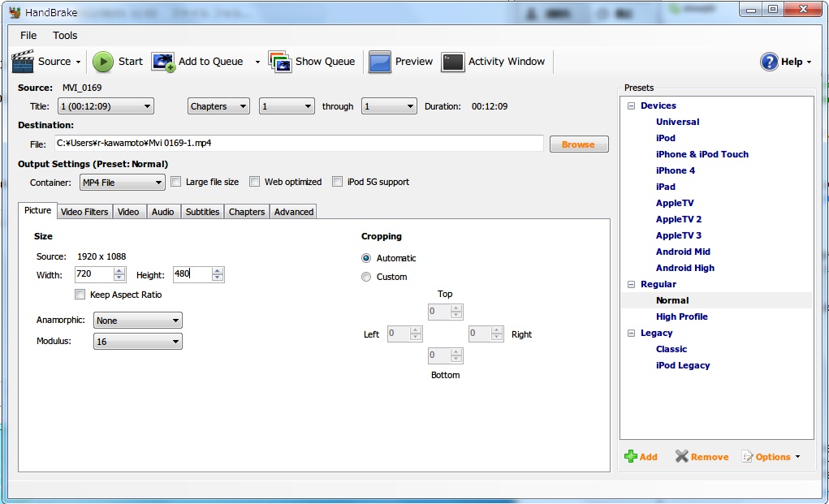The width and height of the screenshot is (829, 504).
Task: Open the File menu
Action: [x=28, y=36]
